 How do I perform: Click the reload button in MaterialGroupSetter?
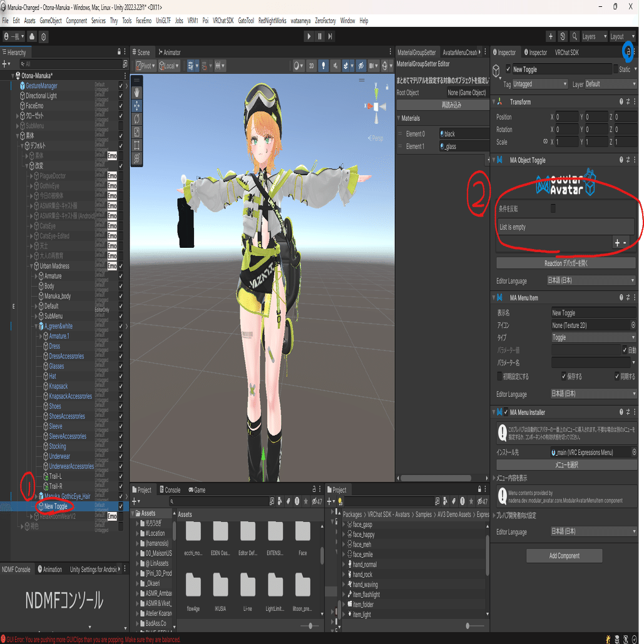(442, 105)
